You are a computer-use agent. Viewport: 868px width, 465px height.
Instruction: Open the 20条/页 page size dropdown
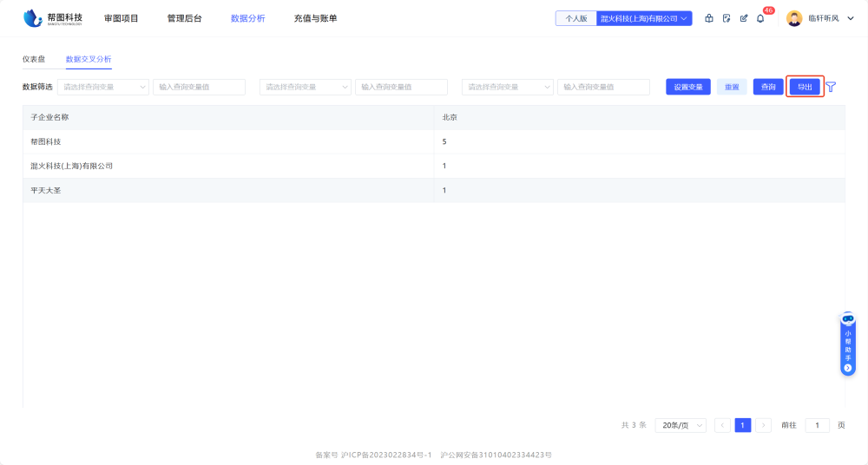pyautogui.click(x=681, y=425)
